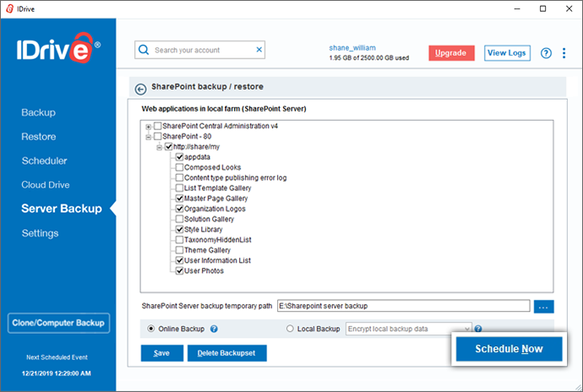Uncheck the Master Page Gallery checkbox
Image resolution: width=583 pixels, height=392 pixels.
(179, 199)
